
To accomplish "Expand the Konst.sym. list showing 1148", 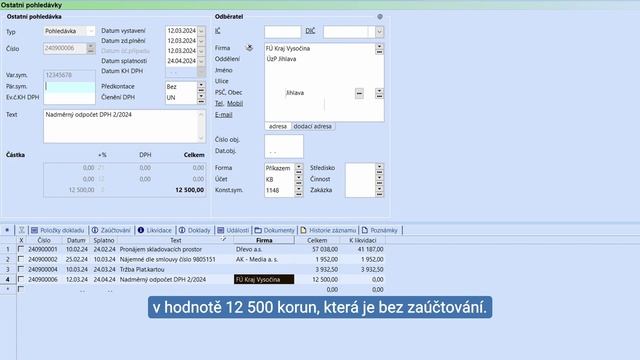I will click(299, 190).
